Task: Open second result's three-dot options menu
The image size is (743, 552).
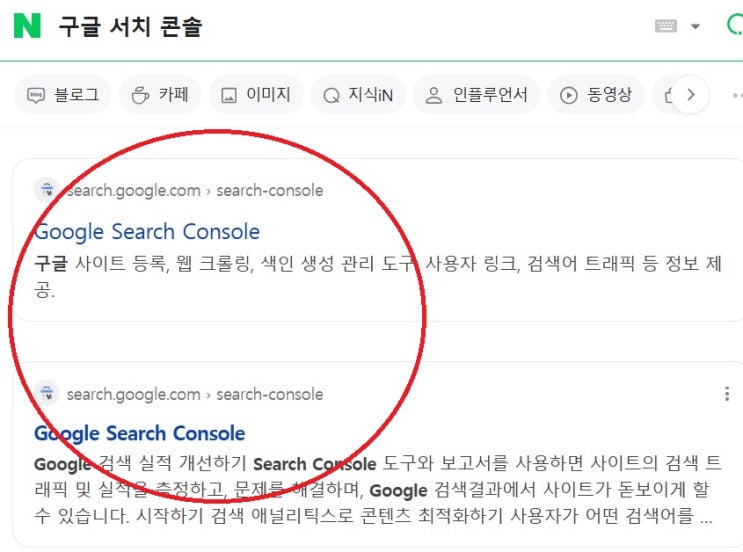Action: (x=727, y=394)
